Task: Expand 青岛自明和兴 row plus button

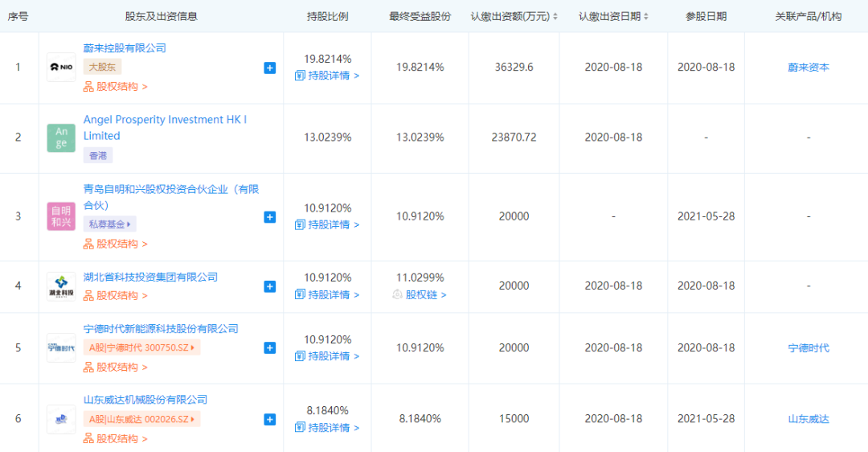Action: click(270, 217)
